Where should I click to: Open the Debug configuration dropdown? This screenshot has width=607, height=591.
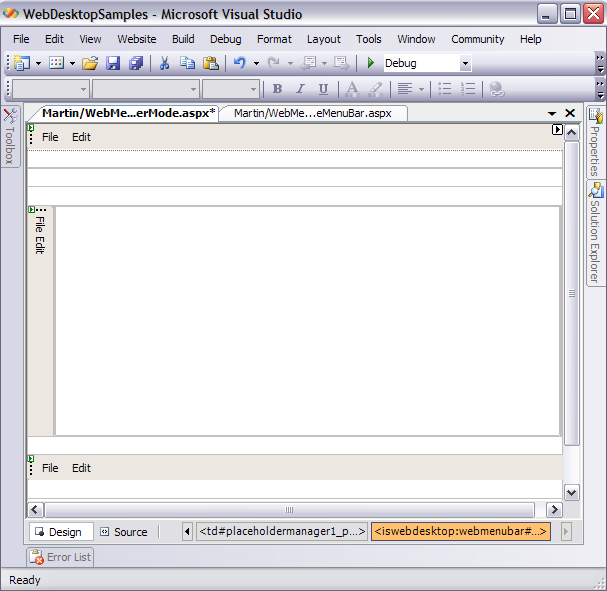465,63
